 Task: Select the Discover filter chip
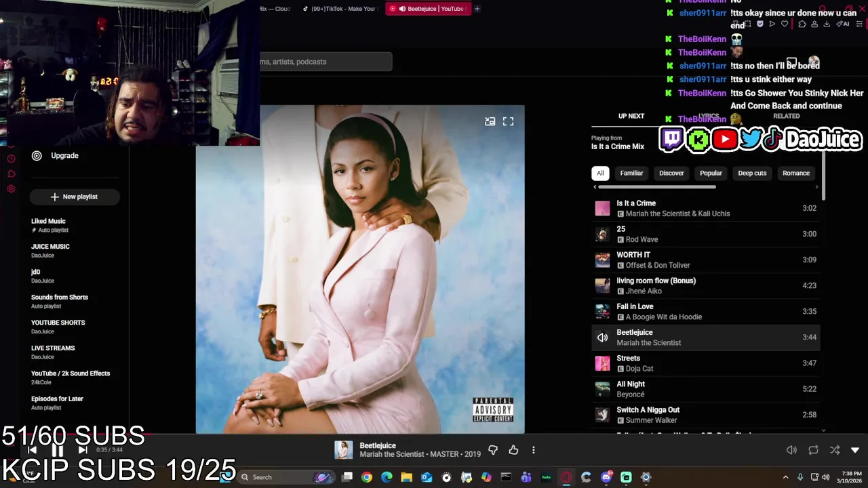point(671,173)
